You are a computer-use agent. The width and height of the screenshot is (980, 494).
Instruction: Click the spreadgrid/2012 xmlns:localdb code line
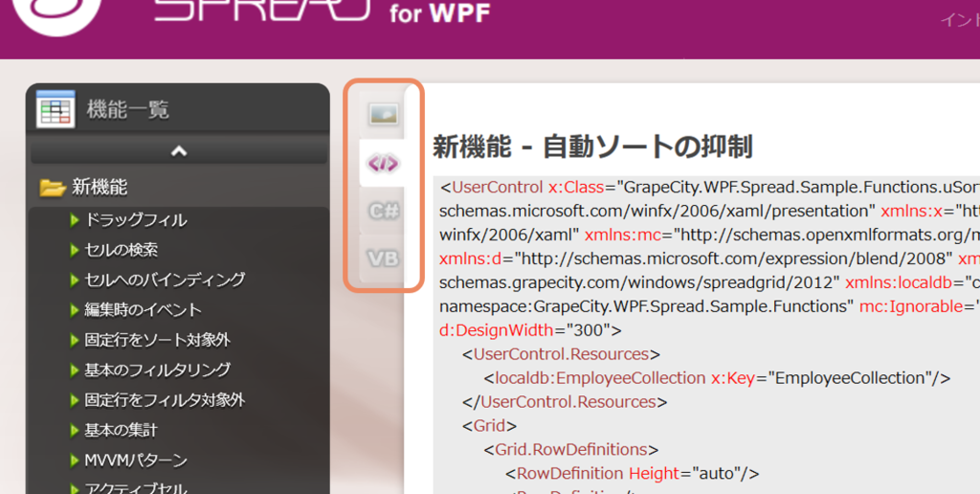pos(709,282)
